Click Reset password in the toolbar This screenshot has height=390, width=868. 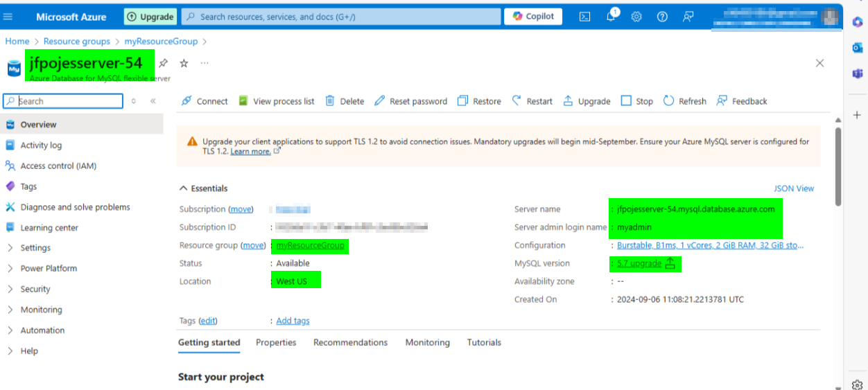(410, 101)
